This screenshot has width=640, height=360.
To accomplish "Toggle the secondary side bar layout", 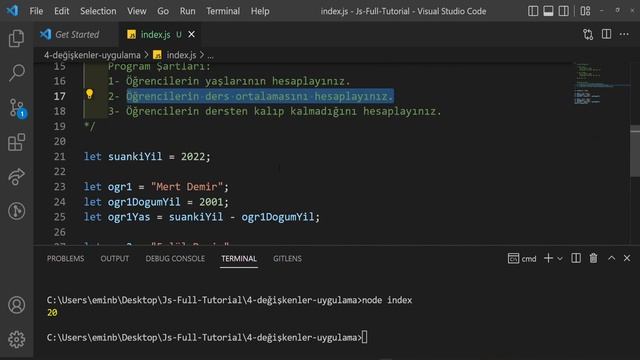I will tap(564, 11).
